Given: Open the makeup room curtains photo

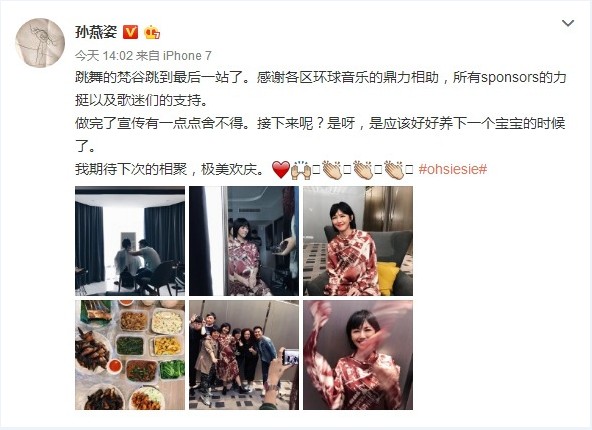Looking at the screenshot, I should 130,241.
